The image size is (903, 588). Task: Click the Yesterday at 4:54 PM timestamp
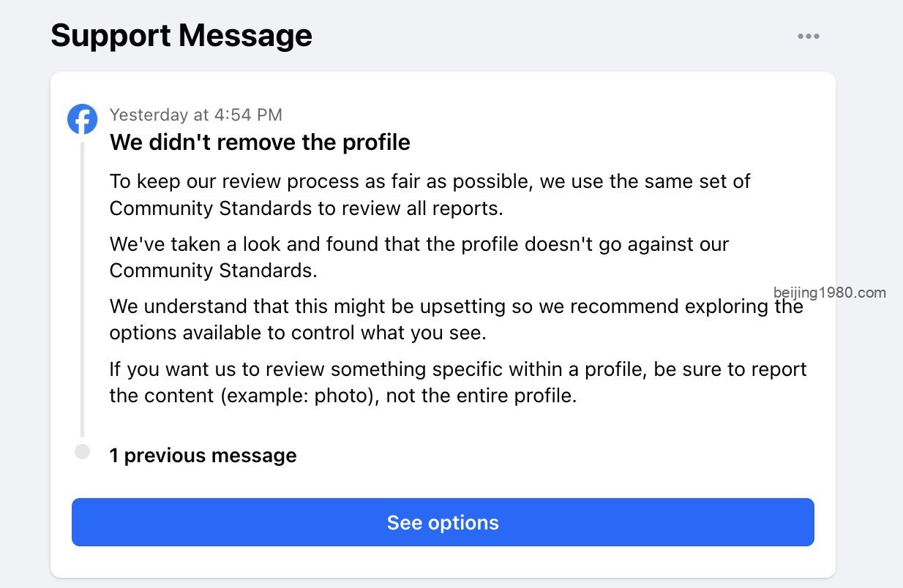click(x=195, y=115)
